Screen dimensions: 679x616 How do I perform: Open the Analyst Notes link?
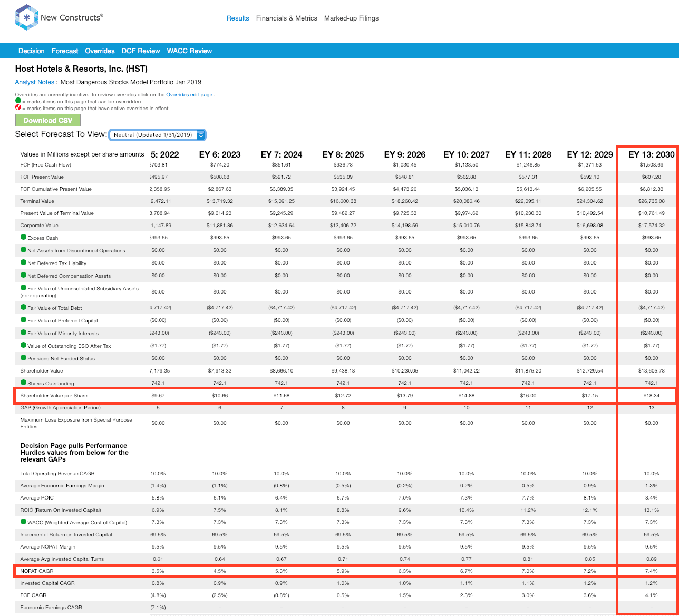pyautogui.click(x=35, y=82)
